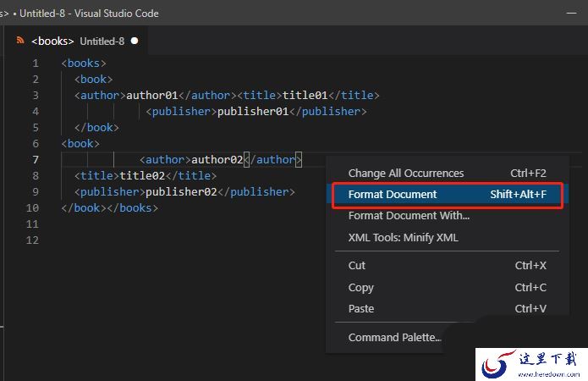The width and height of the screenshot is (588, 381).
Task: Click line number 8 in gutter
Action: (x=36, y=175)
